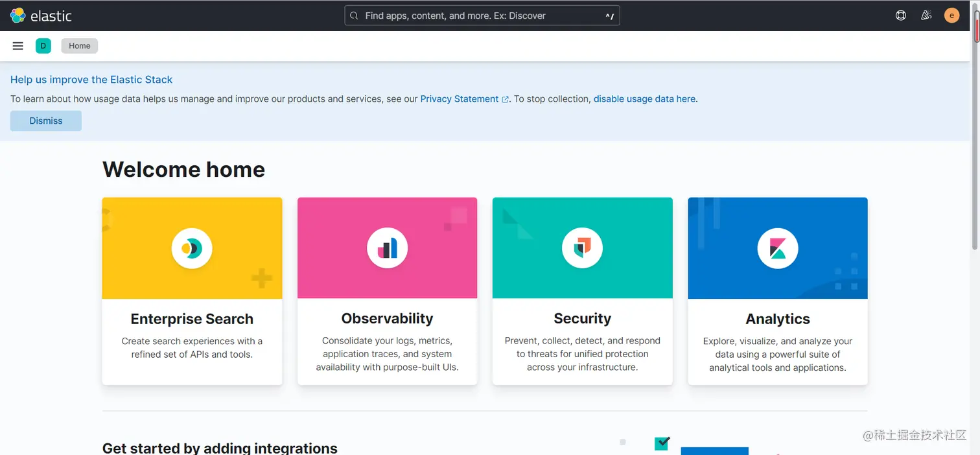The width and height of the screenshot is (980, 455).
Task: Open the space selector D avatar
Action: coord(43,46)
